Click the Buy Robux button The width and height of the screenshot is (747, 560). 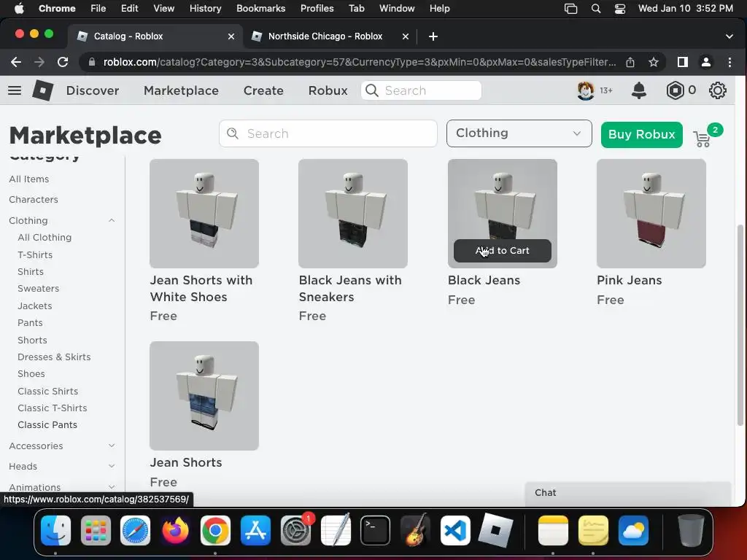(x=641, y=135)
